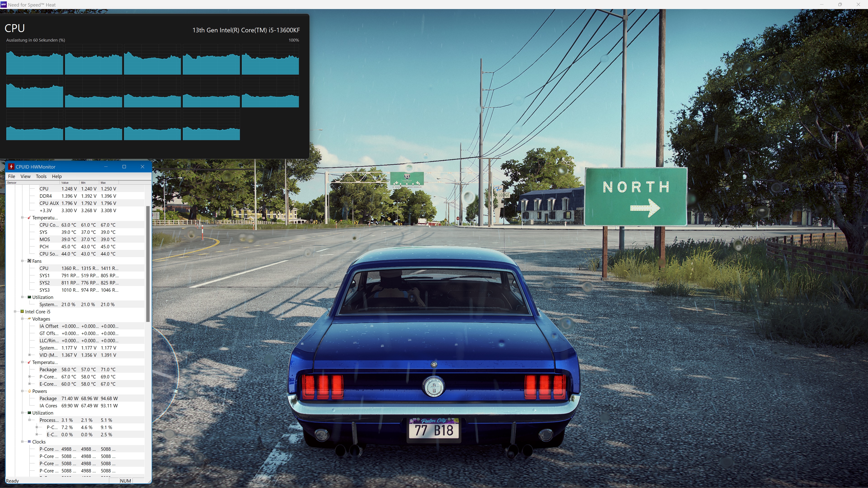Click the Max column header
The width and height of the screenshot is (868, 488).
point(108,183)
